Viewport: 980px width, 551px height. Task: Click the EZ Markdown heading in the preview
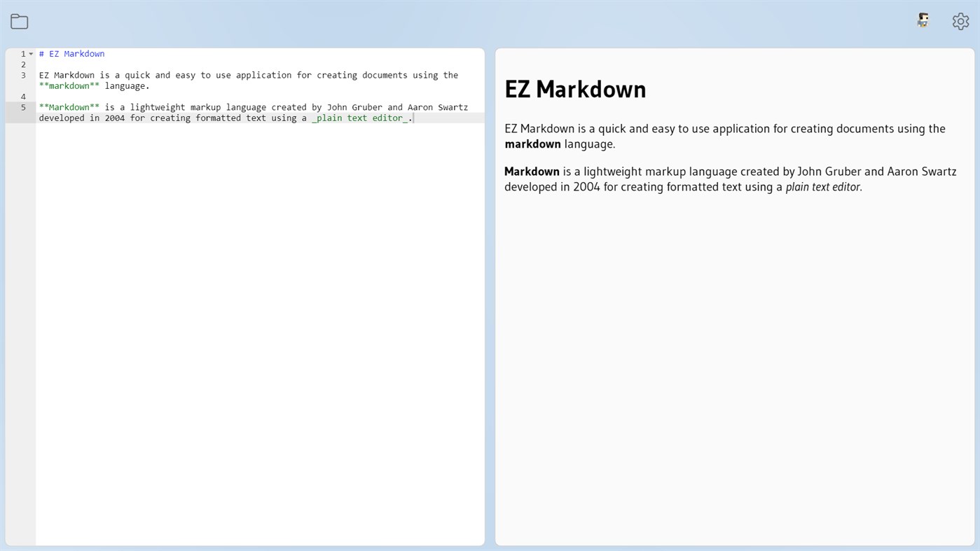pyautogui.click(x=574, y=89)
